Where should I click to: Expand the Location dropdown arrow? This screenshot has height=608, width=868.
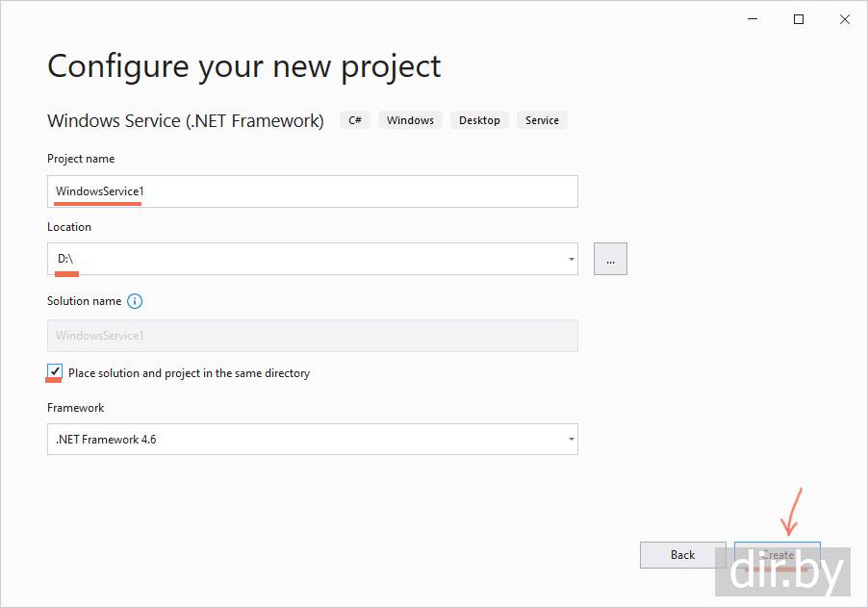571,259
